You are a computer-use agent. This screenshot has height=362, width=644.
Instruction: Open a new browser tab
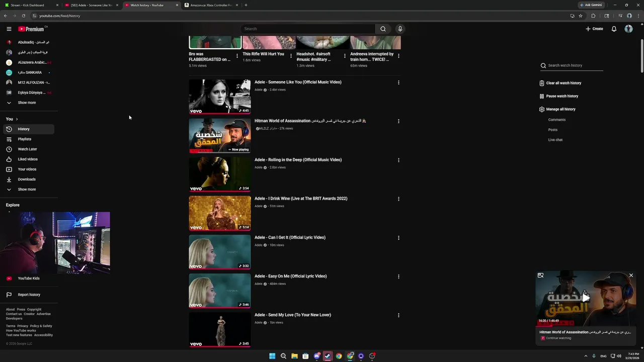click(246, 5)
